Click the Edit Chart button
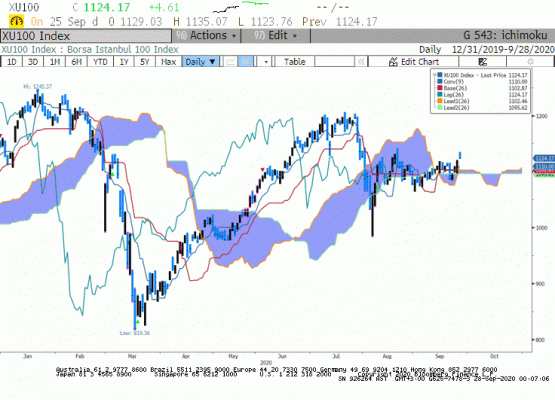 [413, 62]
